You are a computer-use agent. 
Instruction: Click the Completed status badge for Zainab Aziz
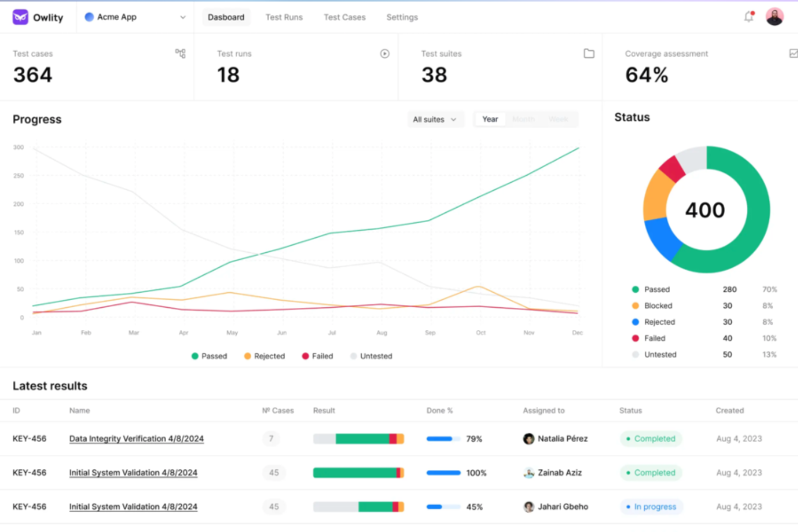click(651, 473)
